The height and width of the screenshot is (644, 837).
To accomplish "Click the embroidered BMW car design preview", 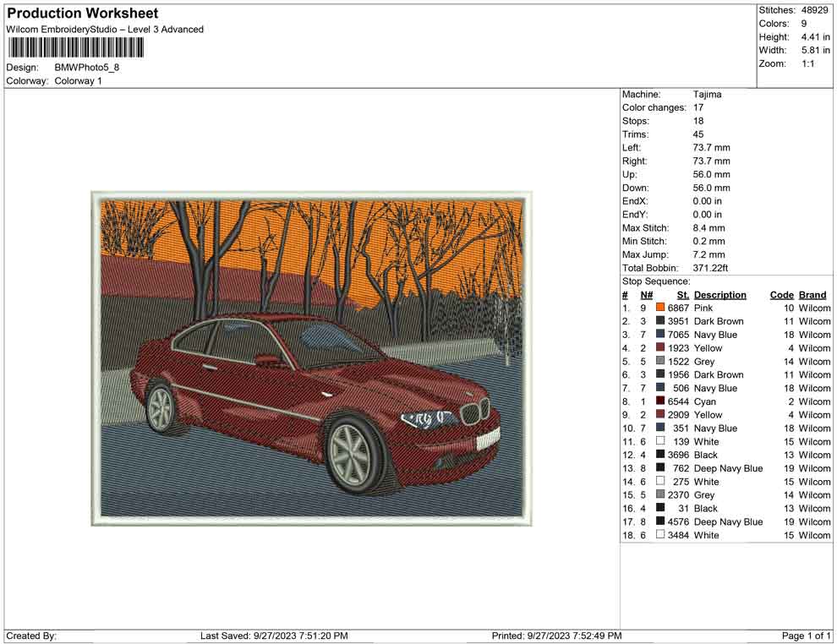I will click(x=311, y=358).
